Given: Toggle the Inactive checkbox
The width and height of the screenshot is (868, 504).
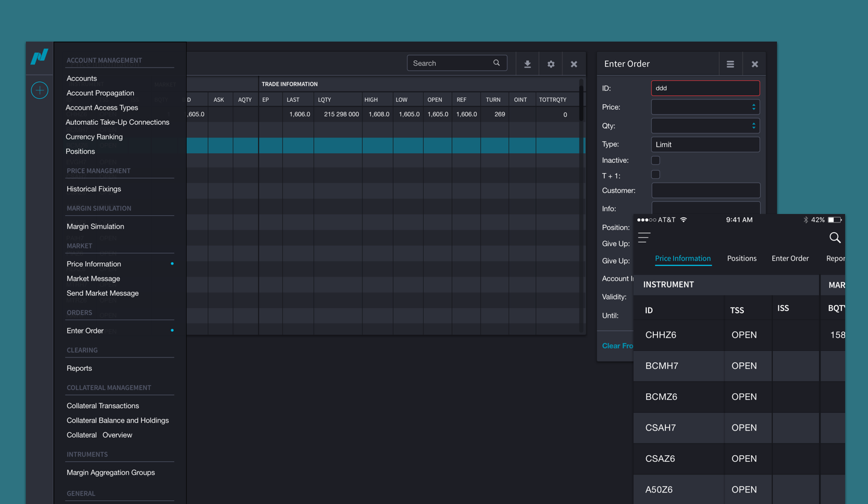Looking at the screenshot, I should (x=656, y=160).
